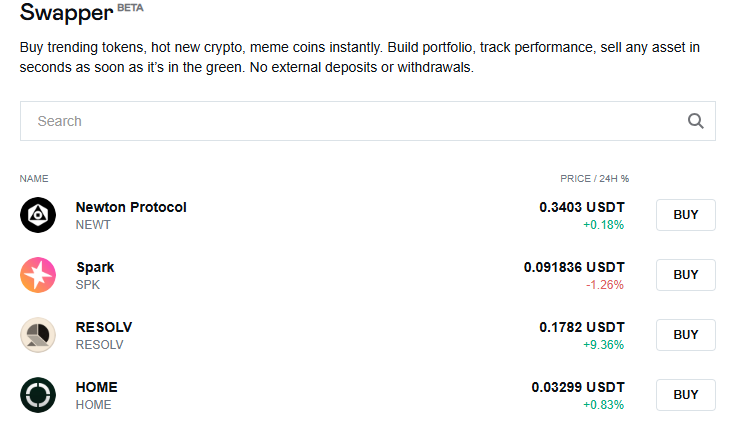The height and width of the screenshot is (422, 754).
Task: Click the Spark -1.26% change value
Action: 604,285
